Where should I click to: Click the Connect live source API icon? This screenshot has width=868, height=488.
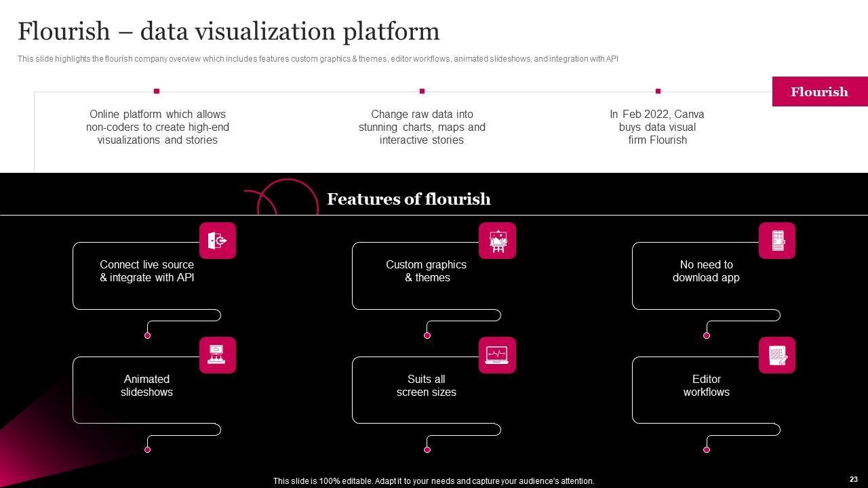[218, 241]
